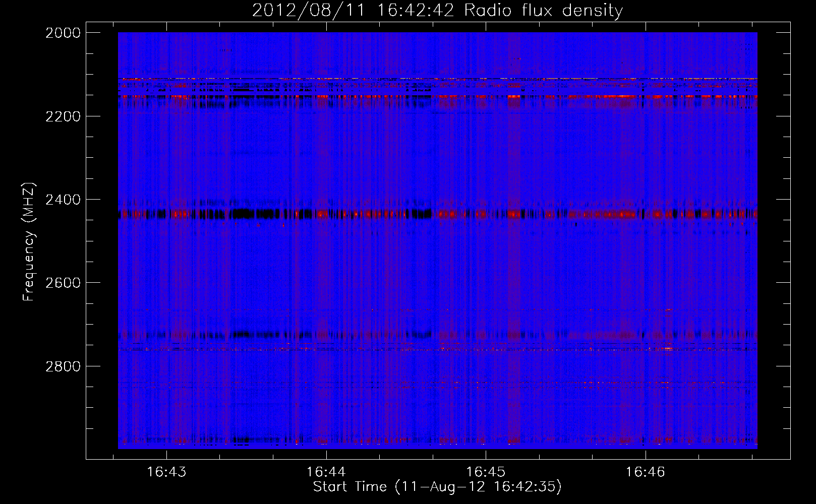
Task: Click the '16:43' time axis label
Action: click(166, 472)
